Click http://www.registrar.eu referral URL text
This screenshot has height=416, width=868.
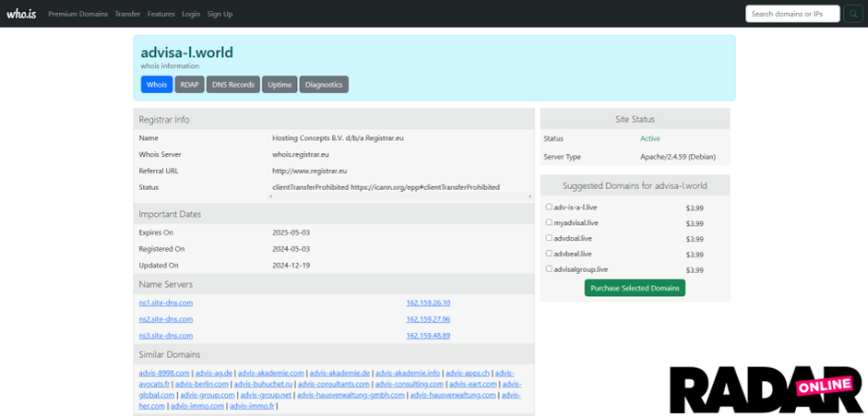pos(309,171)
